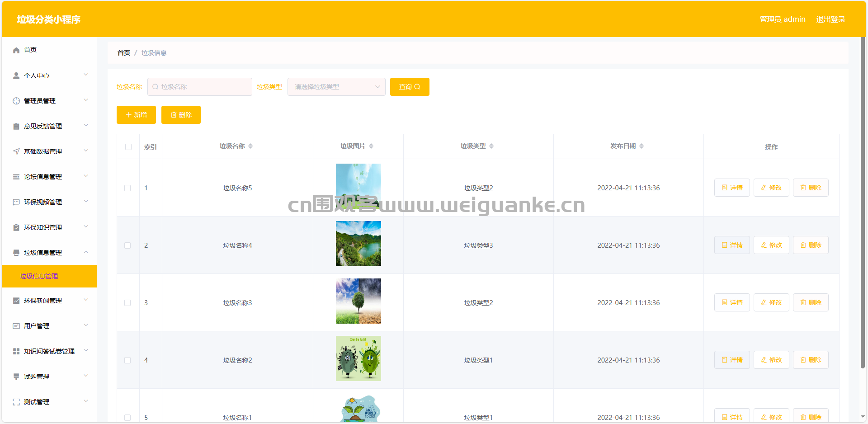Open the 用户管理 menu
This screenshot has height=424, width=868.
point(49,326)
